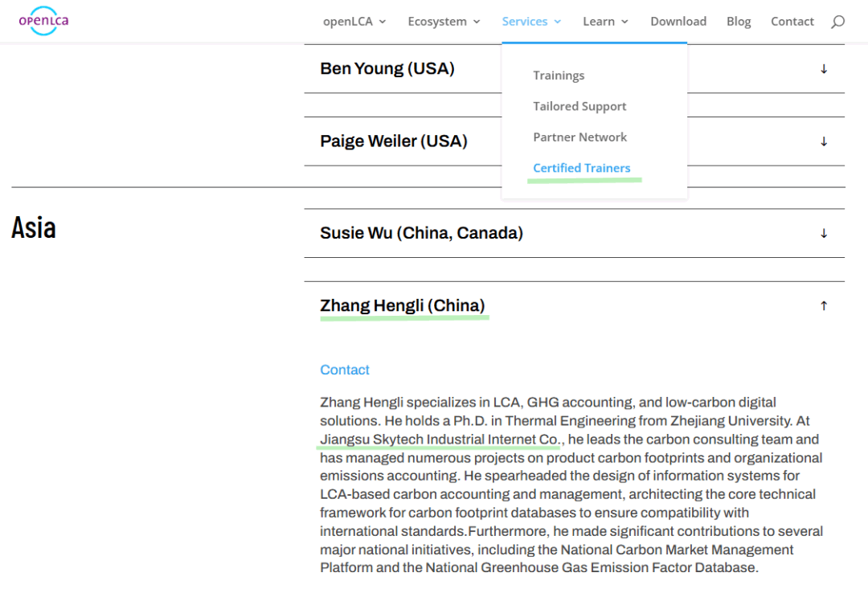Open the Blog link

739,22
